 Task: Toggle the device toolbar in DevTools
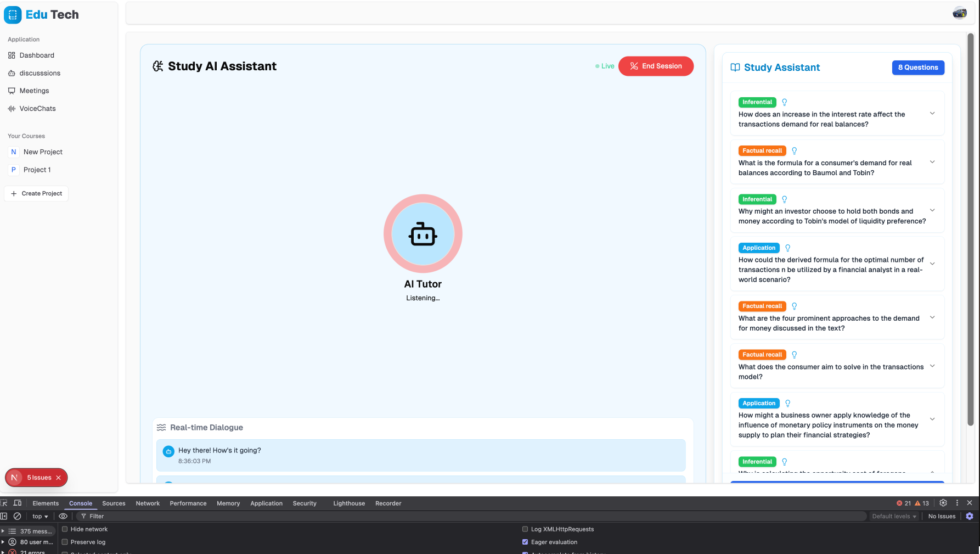pos(18,502)
